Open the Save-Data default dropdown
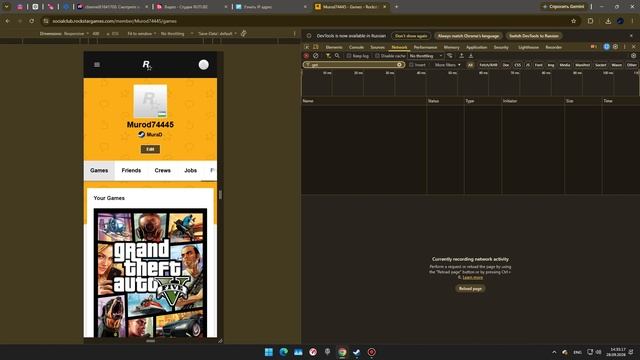Image resolution: width=640 pixels, height=360 pixels. [x=217, y=33]
